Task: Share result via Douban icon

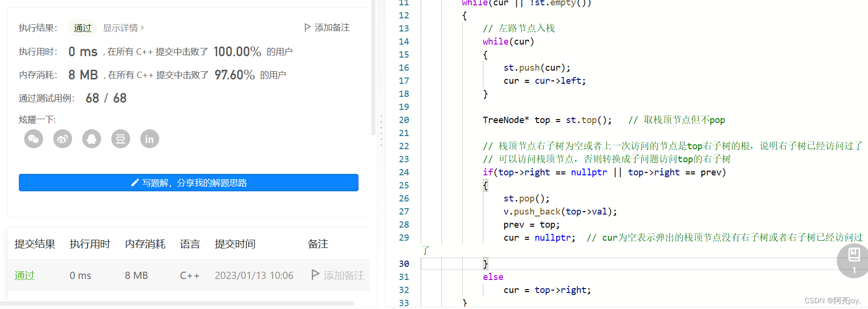Action: 120,139
